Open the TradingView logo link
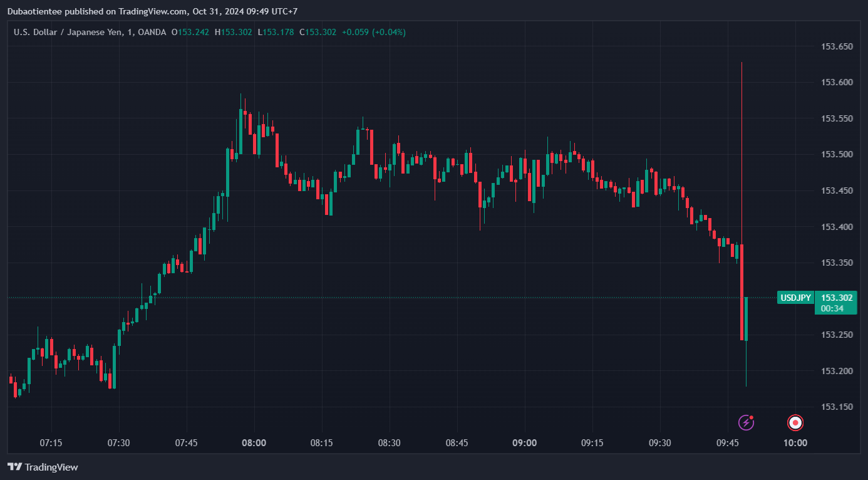Image resolution: width=868 pixels, height=480 pixels. pos(43,467)
